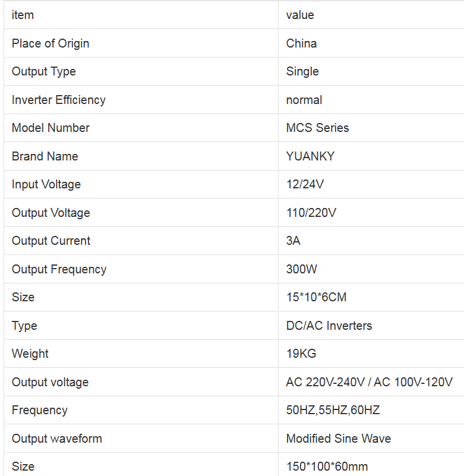Select the 'Output Current' label
The width and height of the screenshot is (464, 476).
pyautogui.click(x=51, y=241)
